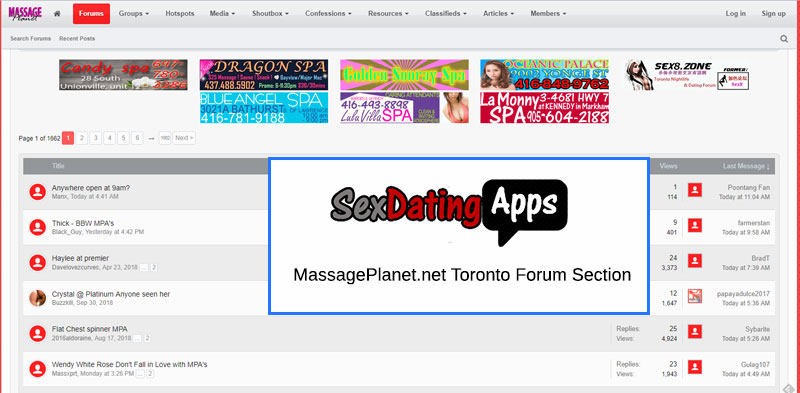800x393 pixels.
Task: Click the Log in link
Action: (736, 14)
